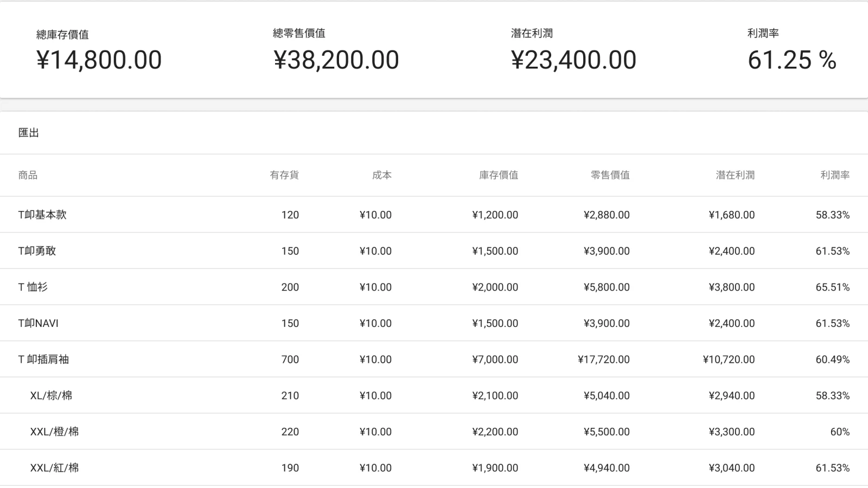
Task: Sort by 潛在利潤 table column header
Action: pyautogui.click(x=735, y=175)
